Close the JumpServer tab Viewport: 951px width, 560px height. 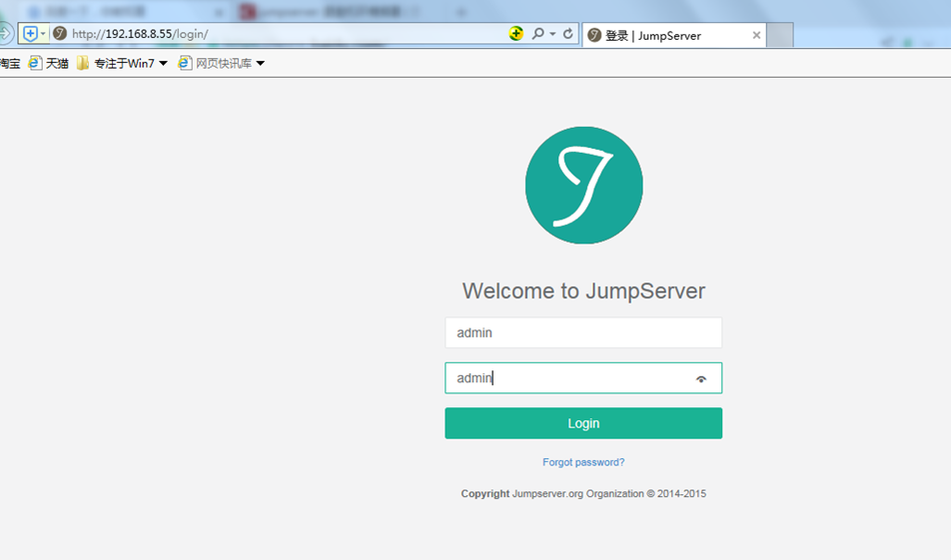pyautogui.click(x=756, y=35)
